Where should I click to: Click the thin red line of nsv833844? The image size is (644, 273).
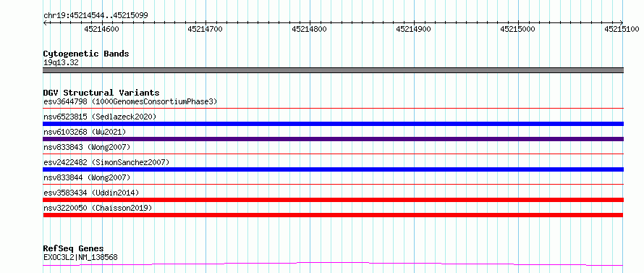(333, 185)
